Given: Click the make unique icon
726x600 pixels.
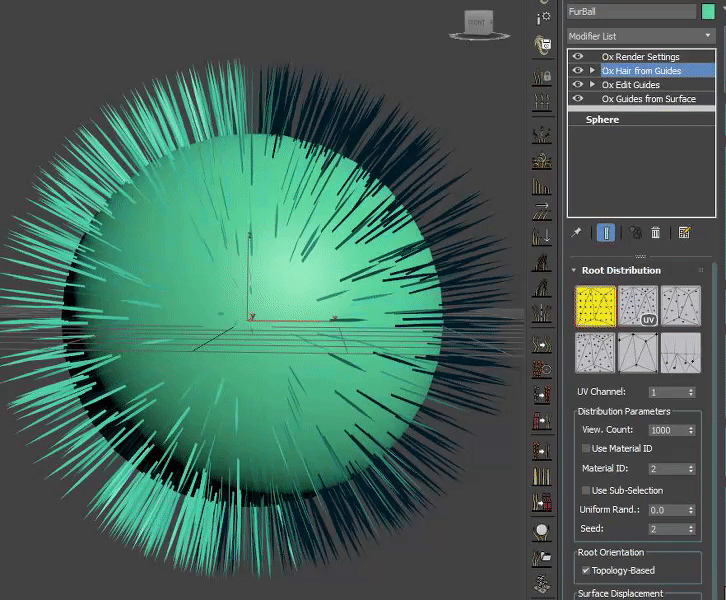Looking at the screenshot, I should point(634,232).
